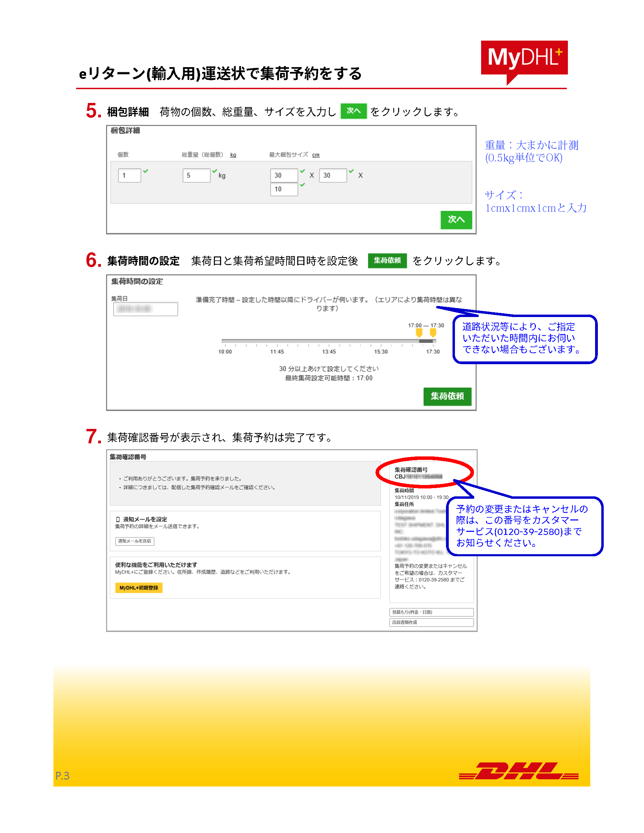
Task: Click the 17:30 end handle on pickup slider
Action: (x=433, y=333)
